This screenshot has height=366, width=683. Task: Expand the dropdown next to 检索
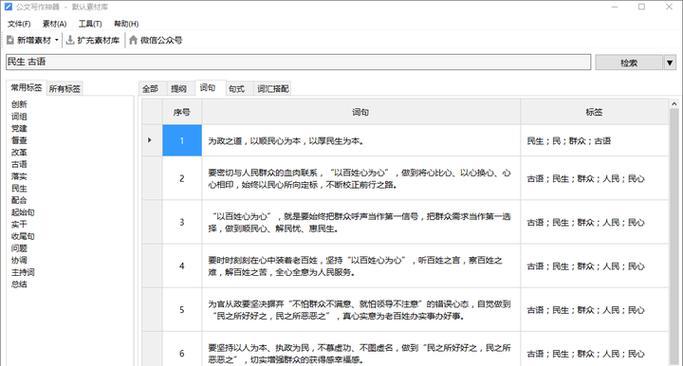point(670,63)
